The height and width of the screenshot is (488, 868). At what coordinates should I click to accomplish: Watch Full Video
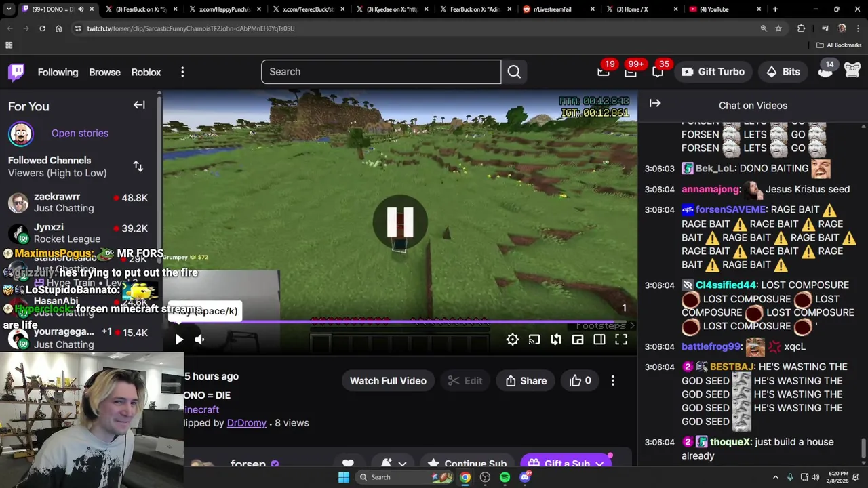coord(388,381)
